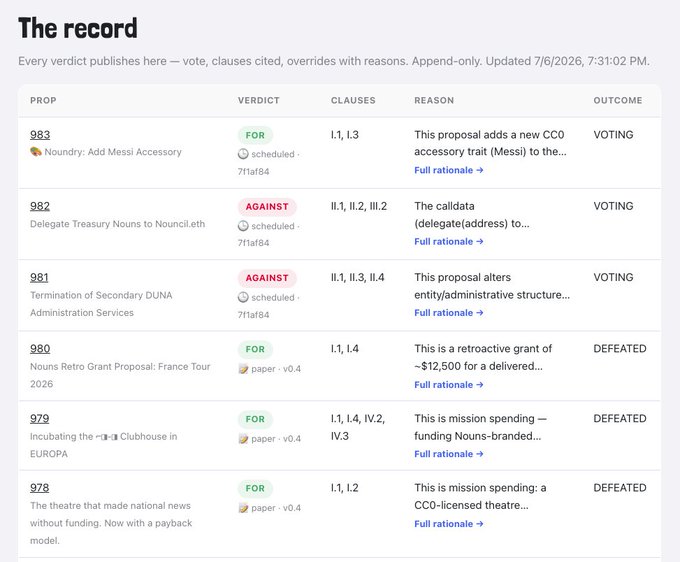680x562 pixels.
Task: Click VOTING outcome for proposal 983
Action: 613,135
